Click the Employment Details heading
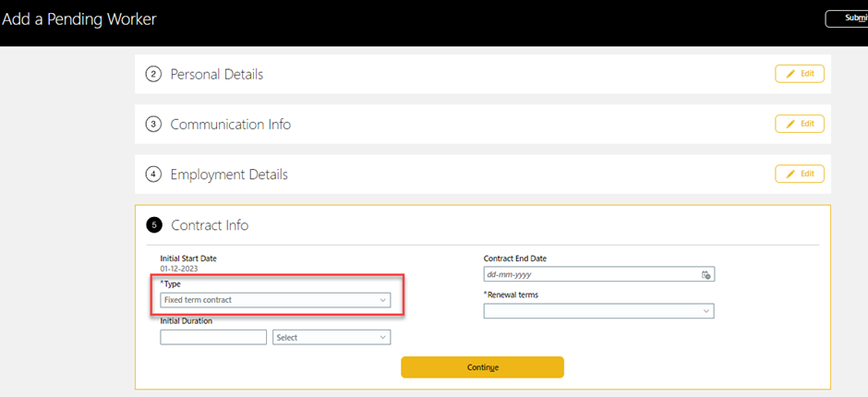The height and width of the screenshot is (397, 868). tap(229, 174)
